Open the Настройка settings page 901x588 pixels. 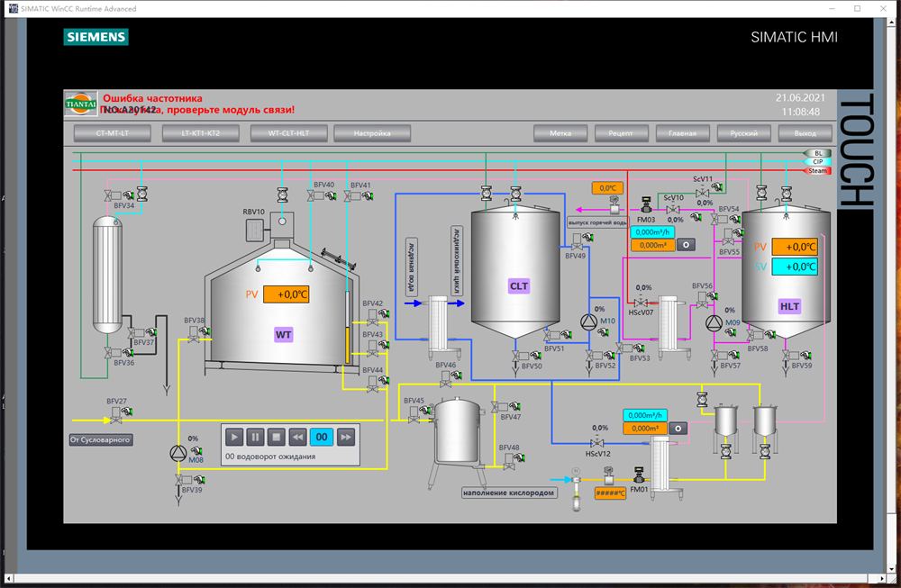pos(372,133)
